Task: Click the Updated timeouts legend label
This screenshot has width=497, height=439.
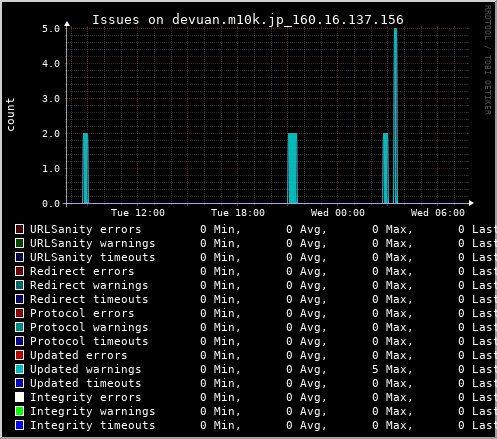Action: pos(86,383)
